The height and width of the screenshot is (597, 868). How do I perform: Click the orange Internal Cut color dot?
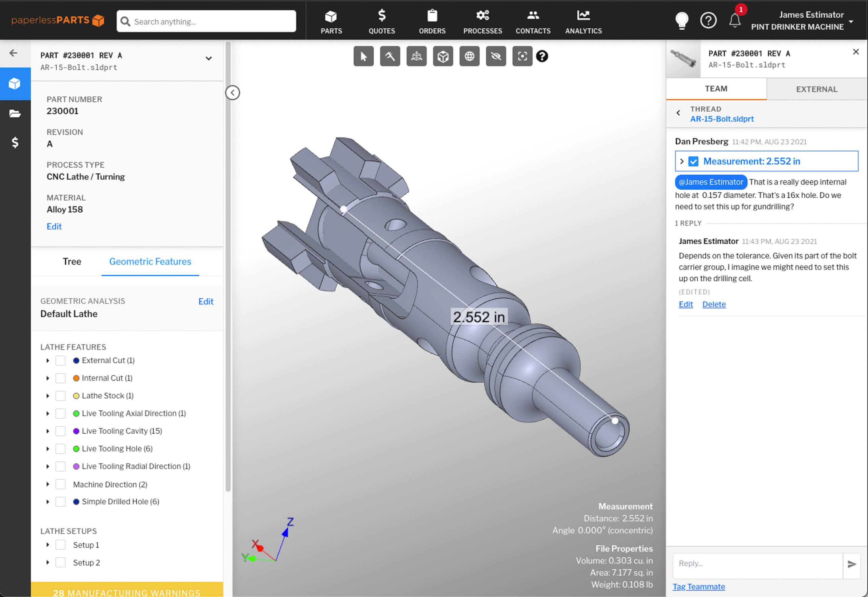pos(76,378)
